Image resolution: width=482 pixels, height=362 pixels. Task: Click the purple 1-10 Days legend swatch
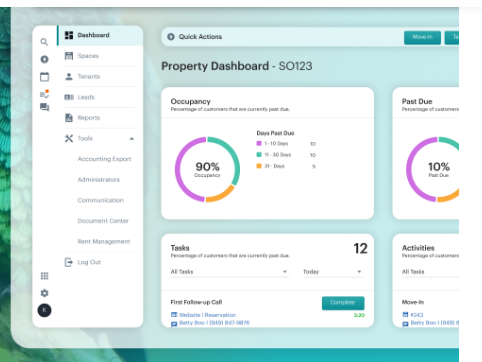[259, 143]
